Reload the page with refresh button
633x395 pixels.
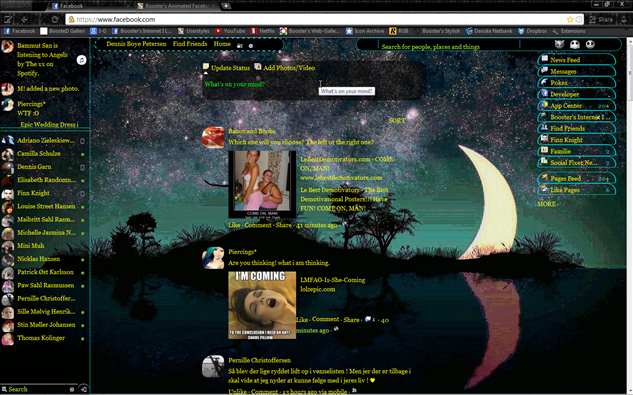pyautogui.click(x=54, y=19)
